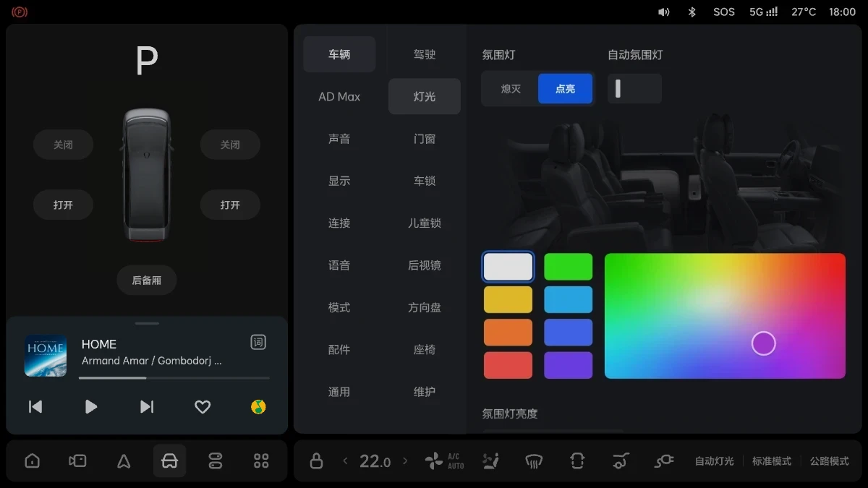
Task: Tap 自动灯光 in bottom bar
Action: [x=714, y=461]
